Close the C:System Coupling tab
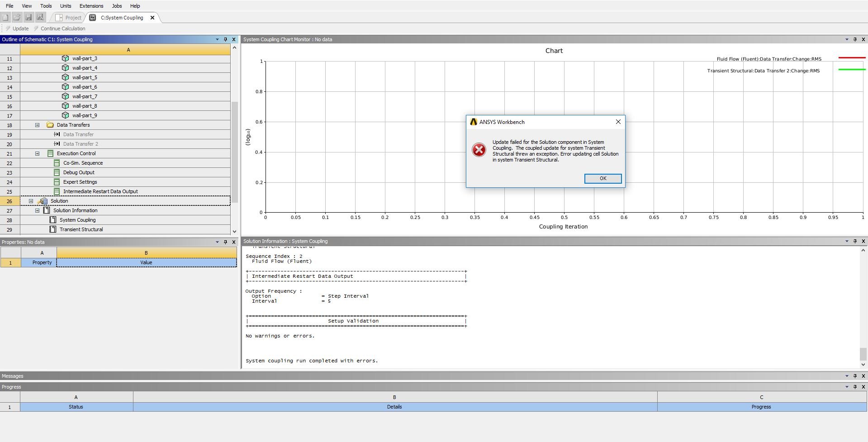 tap(152, 18)
